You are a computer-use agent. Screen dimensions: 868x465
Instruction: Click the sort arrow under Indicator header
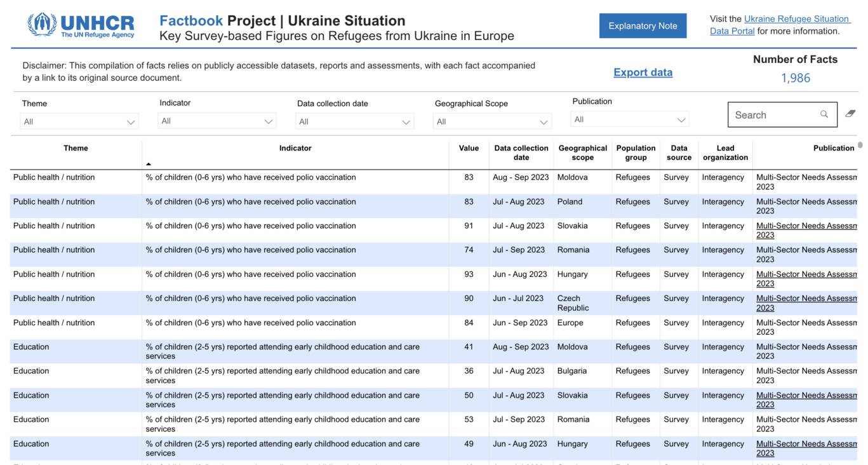click(x=149, y=165)
